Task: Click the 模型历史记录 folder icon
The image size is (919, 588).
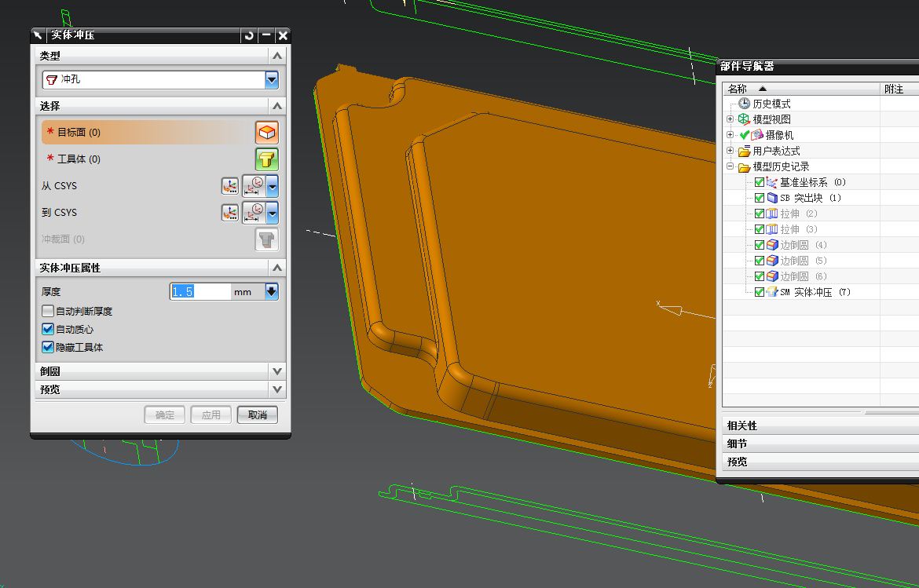Action: (x=744, y=167)
